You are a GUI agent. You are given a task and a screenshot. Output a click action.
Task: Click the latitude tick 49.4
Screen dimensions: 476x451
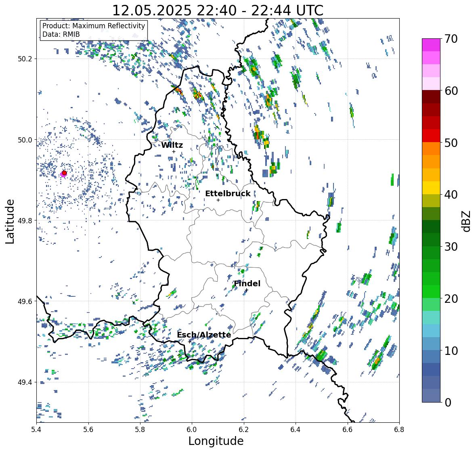25,382
